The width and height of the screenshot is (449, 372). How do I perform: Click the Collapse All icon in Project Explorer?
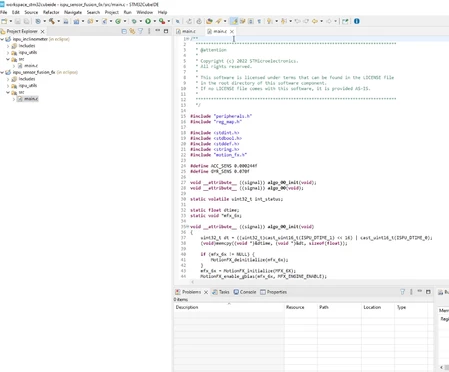[124, 31]
